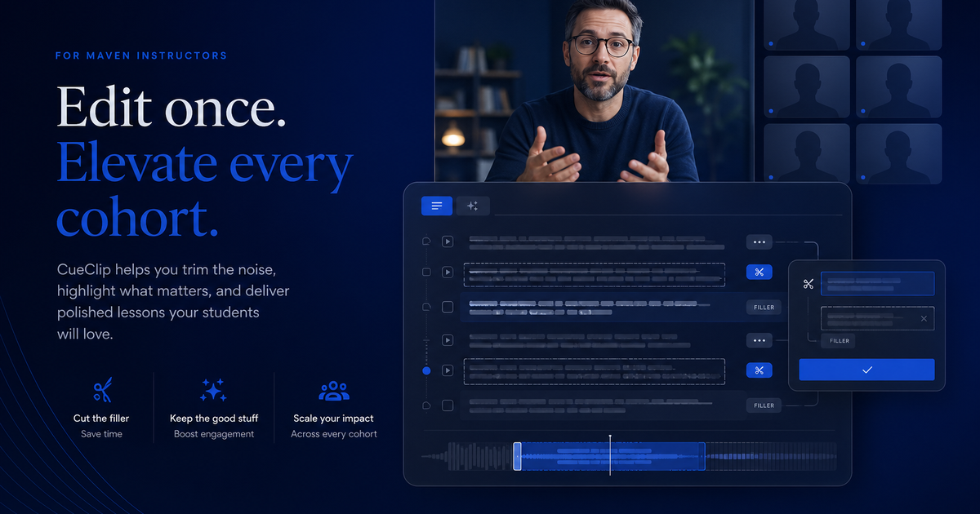The height and width of the screenshot is (514, 980).
Task: Play the second transcript row clip
Action: pos(448,273)
